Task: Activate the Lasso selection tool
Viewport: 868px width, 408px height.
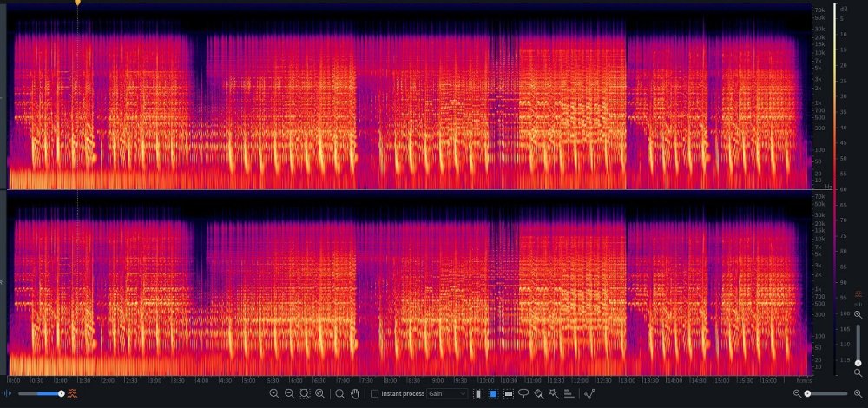Action: 523,394
